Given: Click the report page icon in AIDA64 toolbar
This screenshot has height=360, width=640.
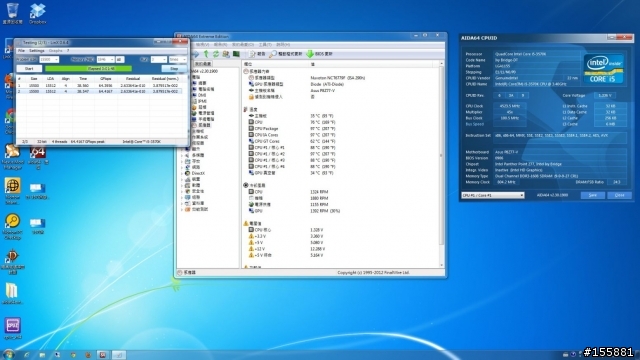Looking at the screenshot, I should (252, 54).
